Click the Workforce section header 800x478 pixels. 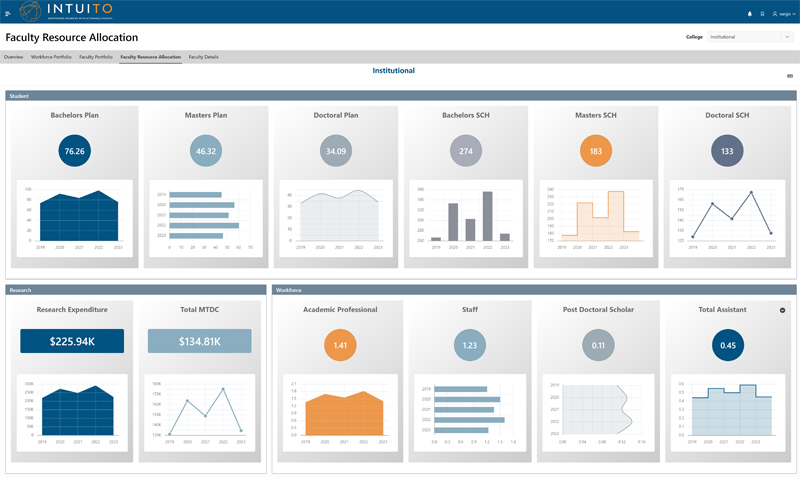pos(534,290)
